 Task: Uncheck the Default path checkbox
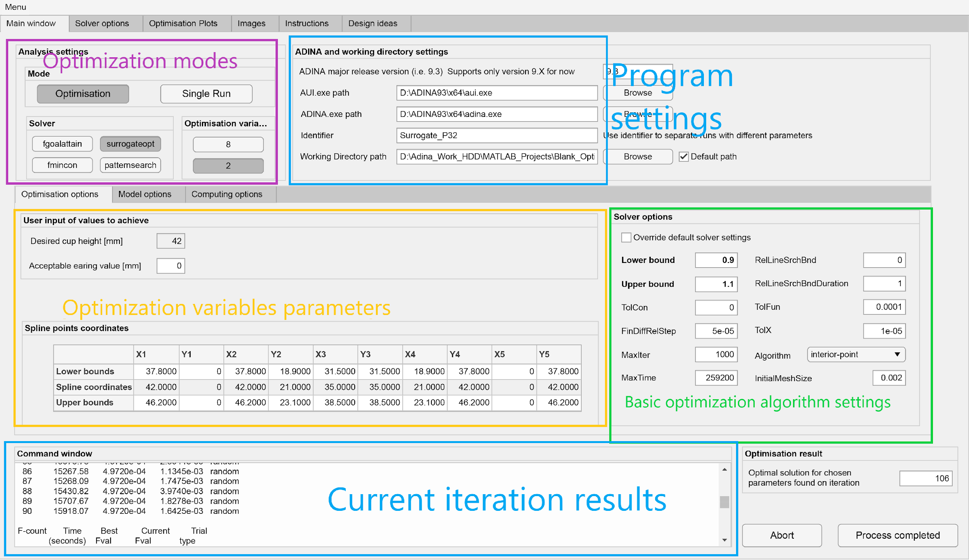click(x=684, y=156)
